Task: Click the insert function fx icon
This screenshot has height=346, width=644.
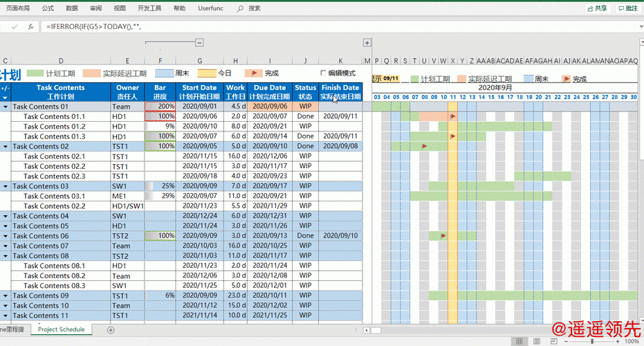Action: pyautogui.click(x=30, y=26)
